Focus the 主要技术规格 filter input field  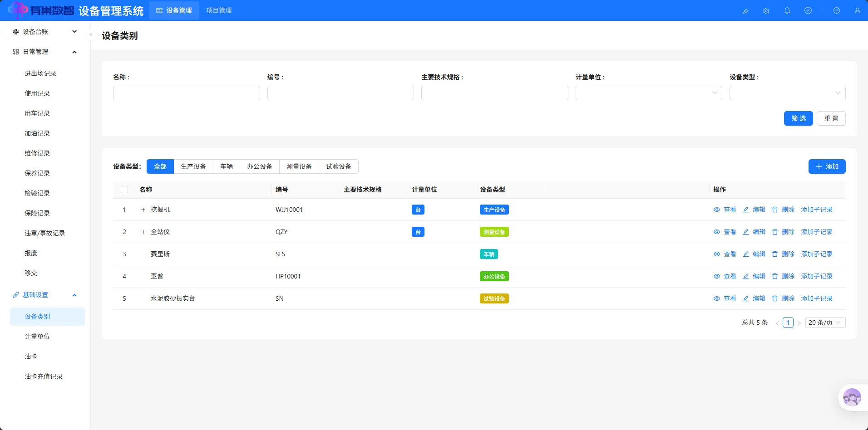coord(495,93)
